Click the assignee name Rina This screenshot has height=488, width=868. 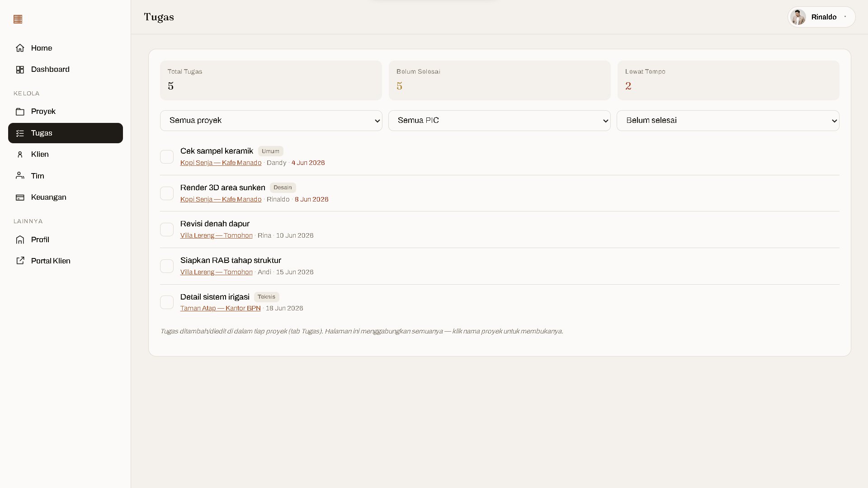[x=264, y=235]
